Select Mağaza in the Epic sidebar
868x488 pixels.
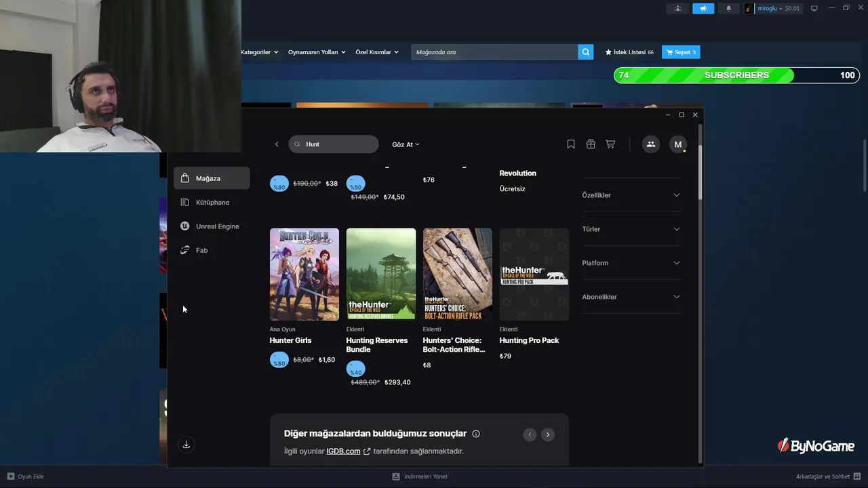point(212,178)
